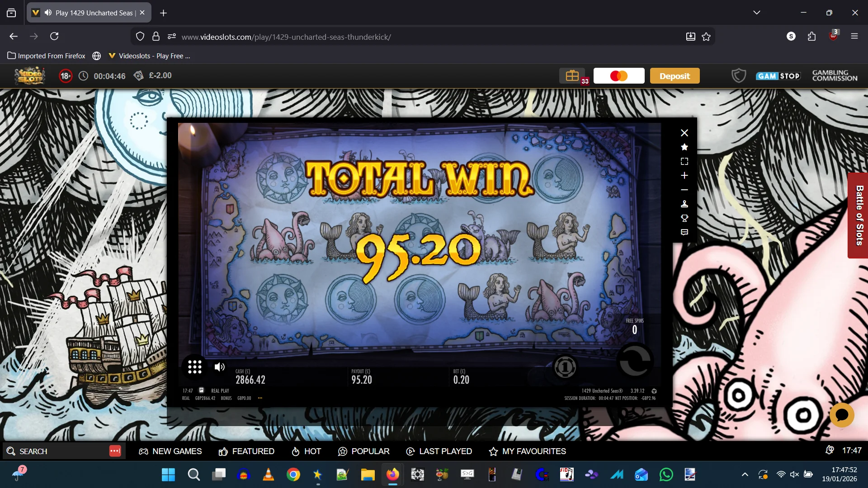Launch VLC media player from the taskbar

point(268,474)
